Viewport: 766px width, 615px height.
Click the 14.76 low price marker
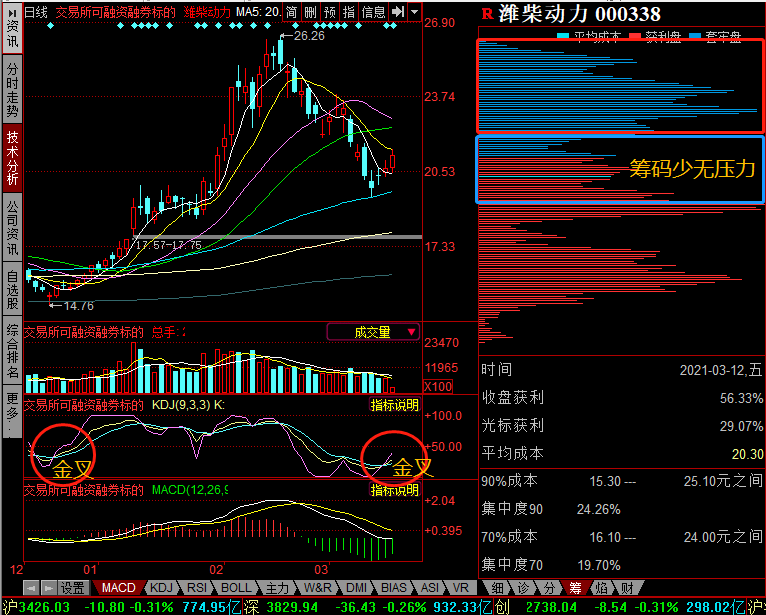(x=78, y=306)
